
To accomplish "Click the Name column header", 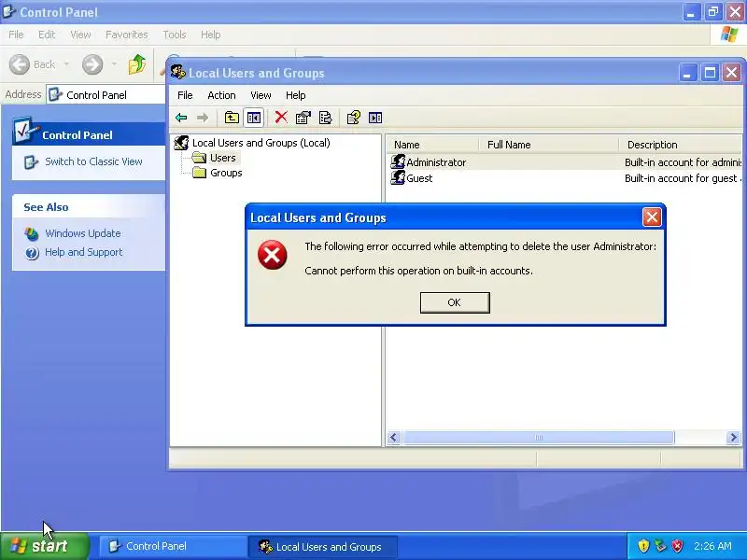I will click(x=432, y=145).
